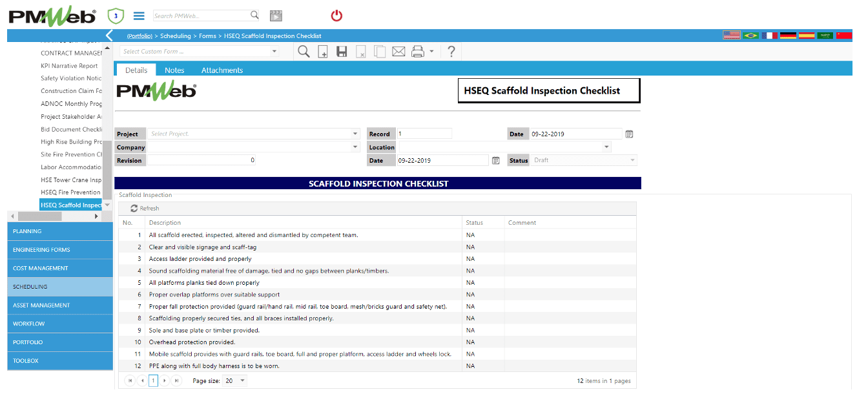
Task: Create a new record using the Add icon
Action: click(323, 51)
